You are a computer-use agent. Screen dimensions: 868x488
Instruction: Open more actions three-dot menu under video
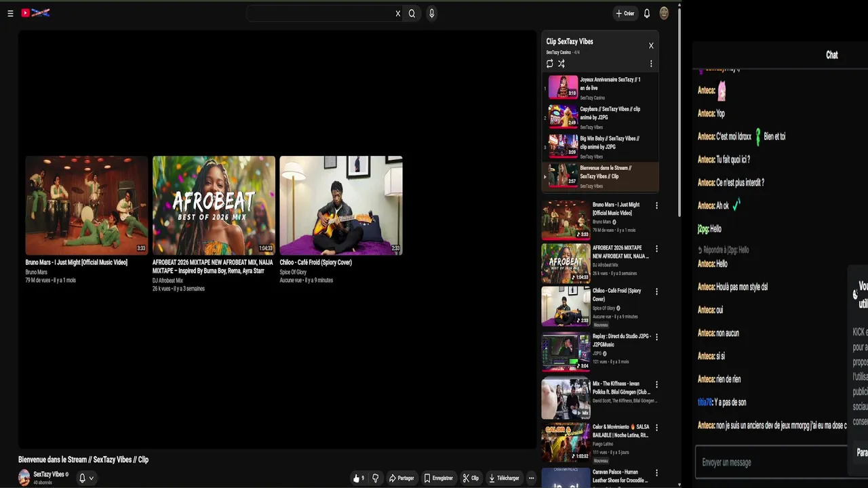pos(531,478)
